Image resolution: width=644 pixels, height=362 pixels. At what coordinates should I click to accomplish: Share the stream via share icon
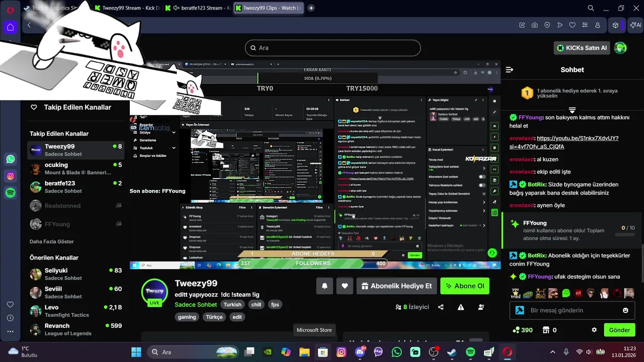pyautogui.click(x=441, y=307)
